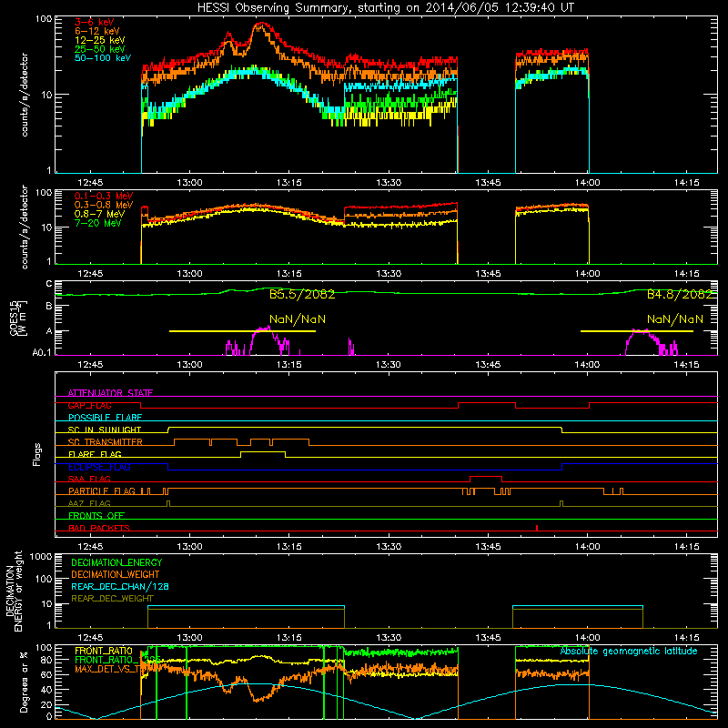Click the AAZ_FLAG label
This screenshot has height=728, width=728.
pos(89,503)
